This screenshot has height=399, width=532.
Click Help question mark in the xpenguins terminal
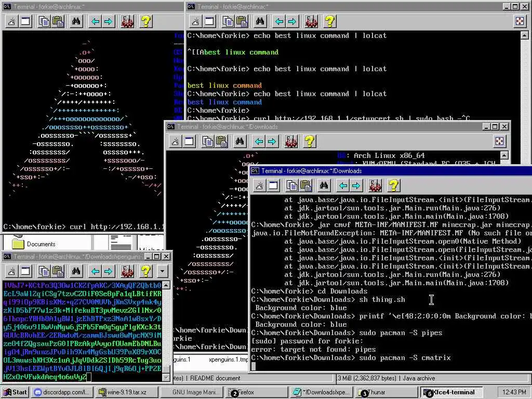click(x=146, y=271)
